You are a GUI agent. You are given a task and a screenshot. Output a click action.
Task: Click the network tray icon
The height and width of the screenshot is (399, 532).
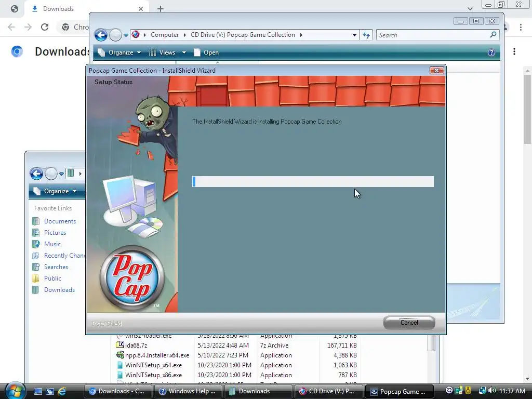click(483, 391)
